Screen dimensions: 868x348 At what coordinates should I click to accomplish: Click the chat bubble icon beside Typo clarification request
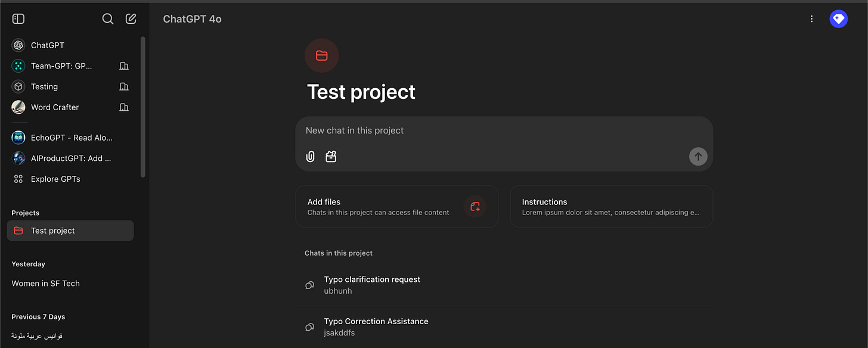tap(309, 285)
